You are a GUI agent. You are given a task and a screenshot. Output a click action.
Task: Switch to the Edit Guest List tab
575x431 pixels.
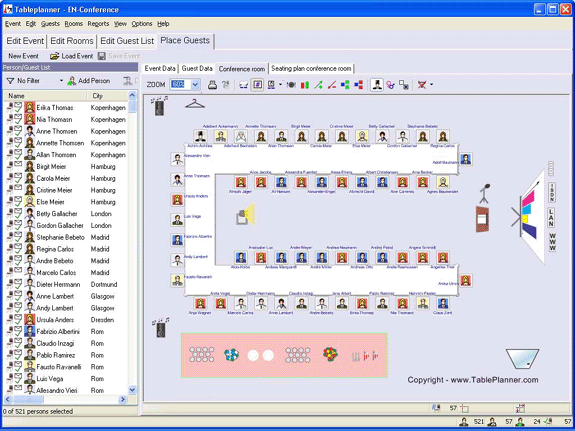[x=127, y=41]
